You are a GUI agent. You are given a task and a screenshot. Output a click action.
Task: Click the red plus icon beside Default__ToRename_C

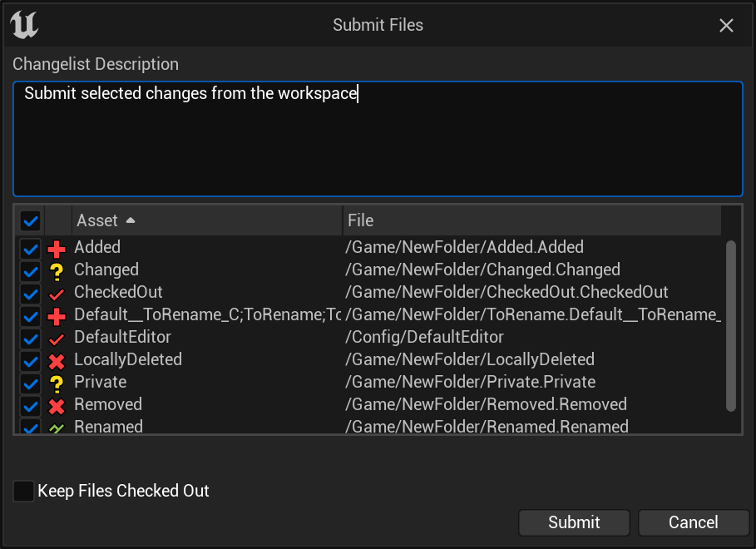57,316
